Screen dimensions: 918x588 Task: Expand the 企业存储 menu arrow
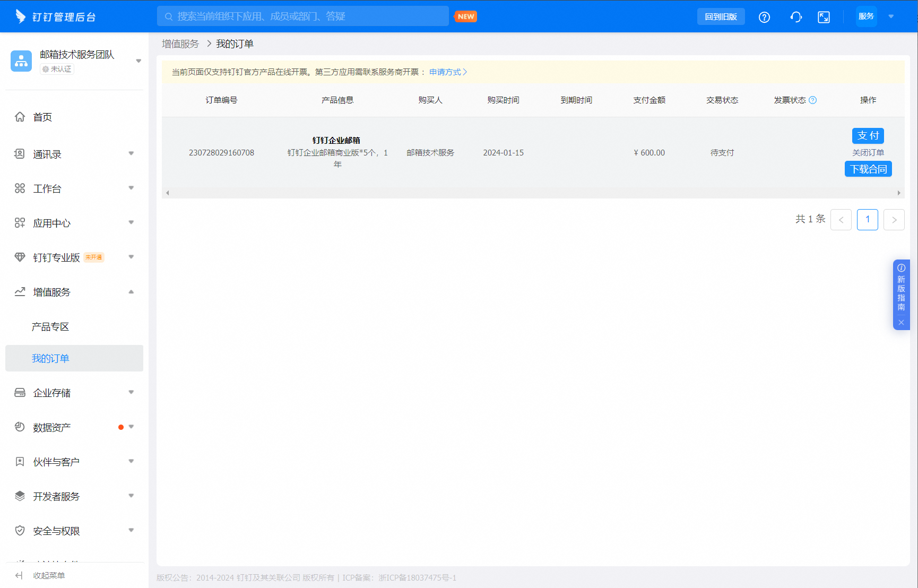tap(131, 392)
